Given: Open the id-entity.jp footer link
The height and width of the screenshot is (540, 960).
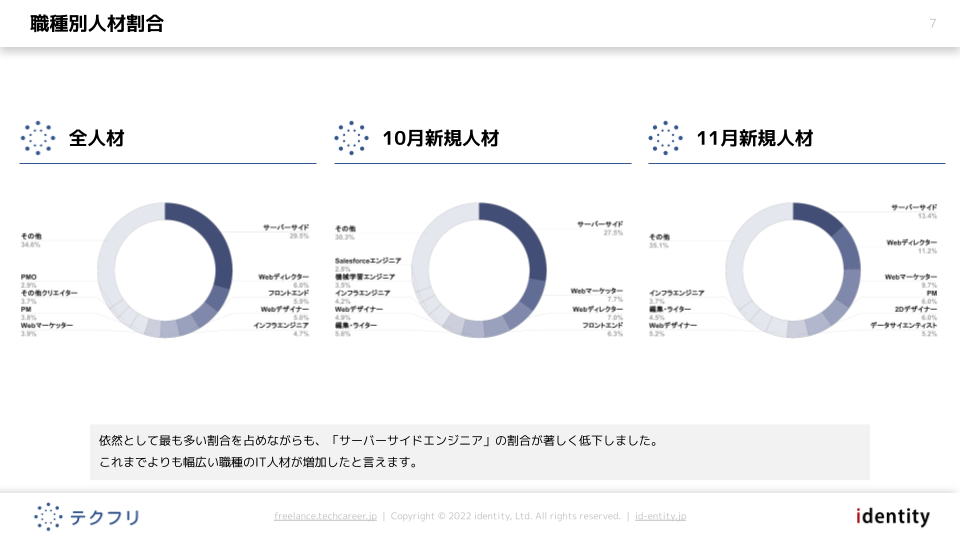Looking at the screenshot, I should click(660, 516).
